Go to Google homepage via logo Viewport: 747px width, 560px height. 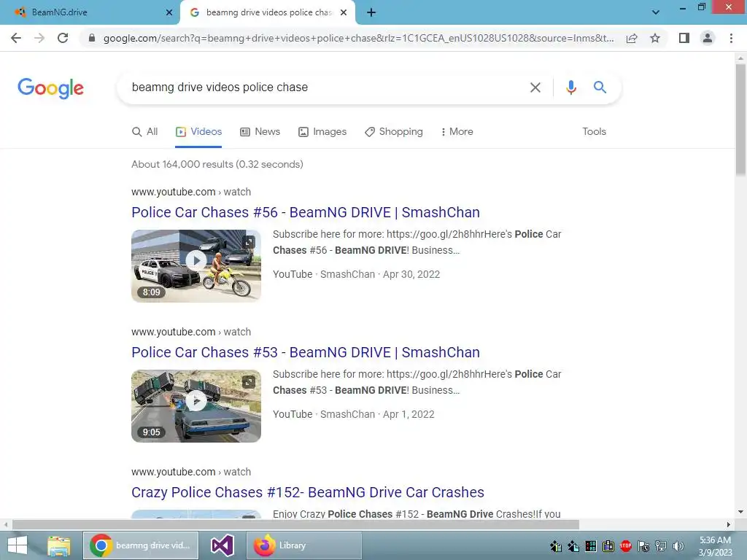(50, 88)
